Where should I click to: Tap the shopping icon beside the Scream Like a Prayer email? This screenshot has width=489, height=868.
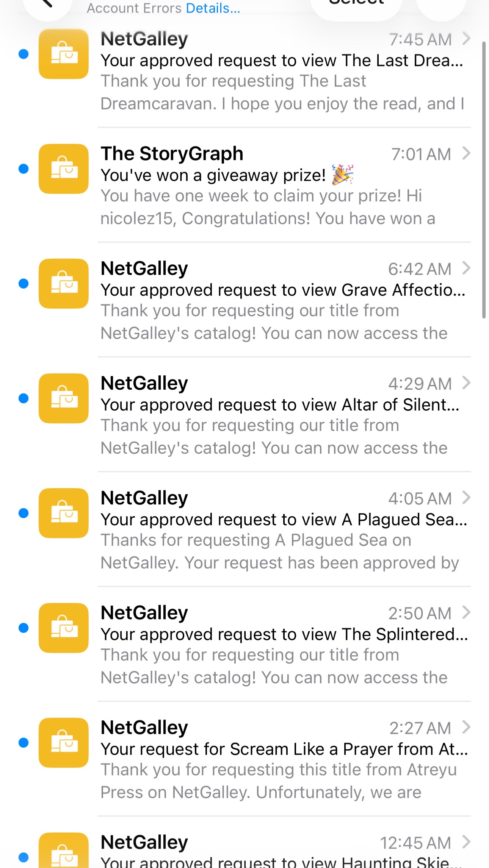click(64, 743)
